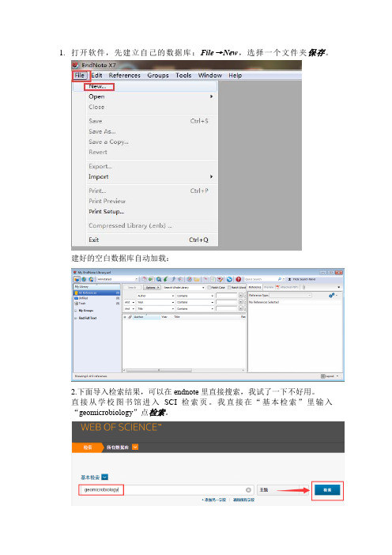
Task: Switch to the Reference tab
Action: pos(254,287)
